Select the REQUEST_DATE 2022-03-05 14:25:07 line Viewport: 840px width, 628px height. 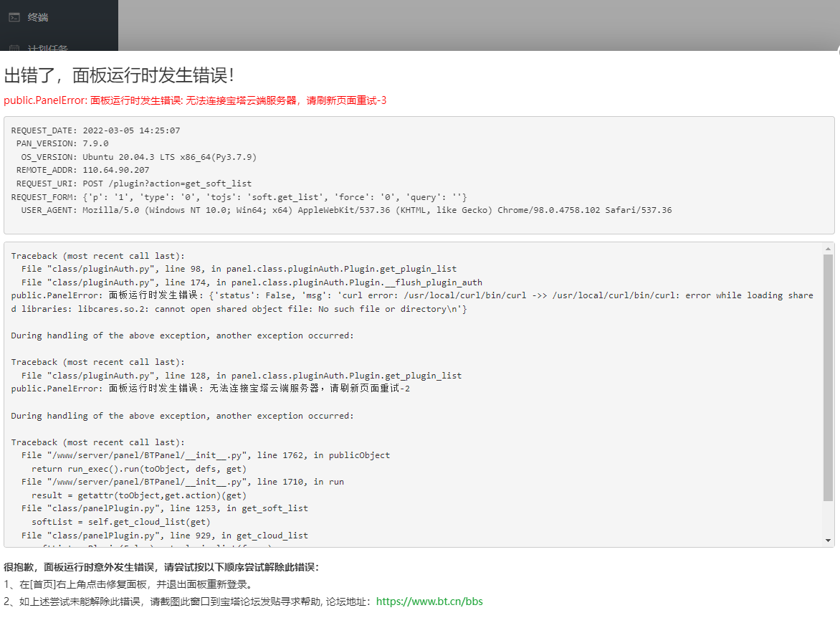[x=95, y=130]
